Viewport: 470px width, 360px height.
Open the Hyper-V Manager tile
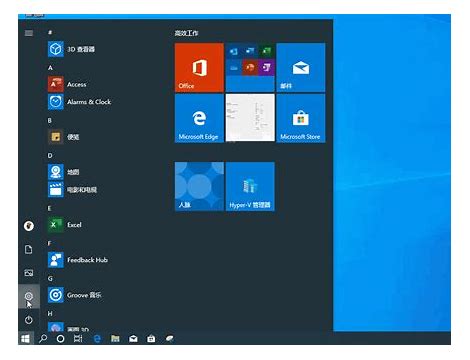pyautogui.click(x=250, y=186)
